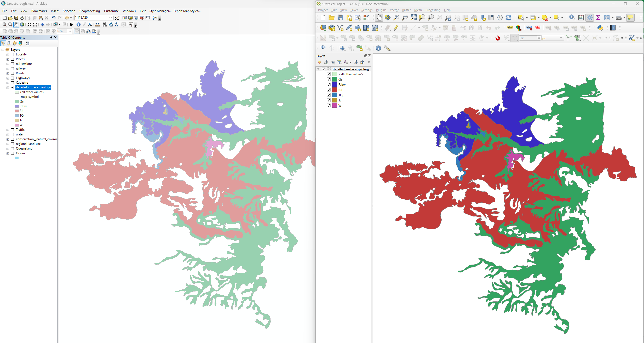Open QGIS Processing Toolbox gear icon

(589, 18)
